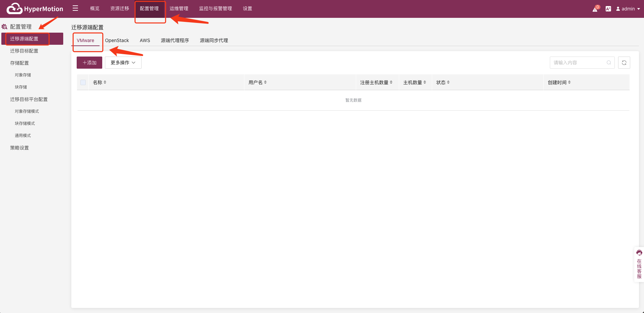Select 存储配置 in sidebar

click(20, 63)
